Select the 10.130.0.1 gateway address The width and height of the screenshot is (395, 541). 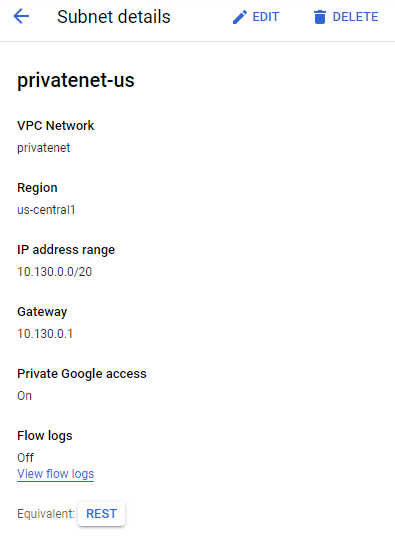(x=45, y=334)
